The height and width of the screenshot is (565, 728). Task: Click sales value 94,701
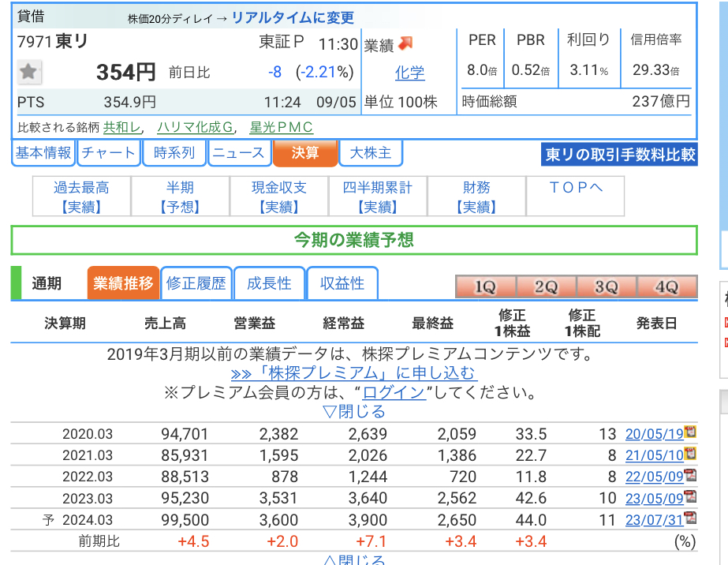(x=185, y=434)
